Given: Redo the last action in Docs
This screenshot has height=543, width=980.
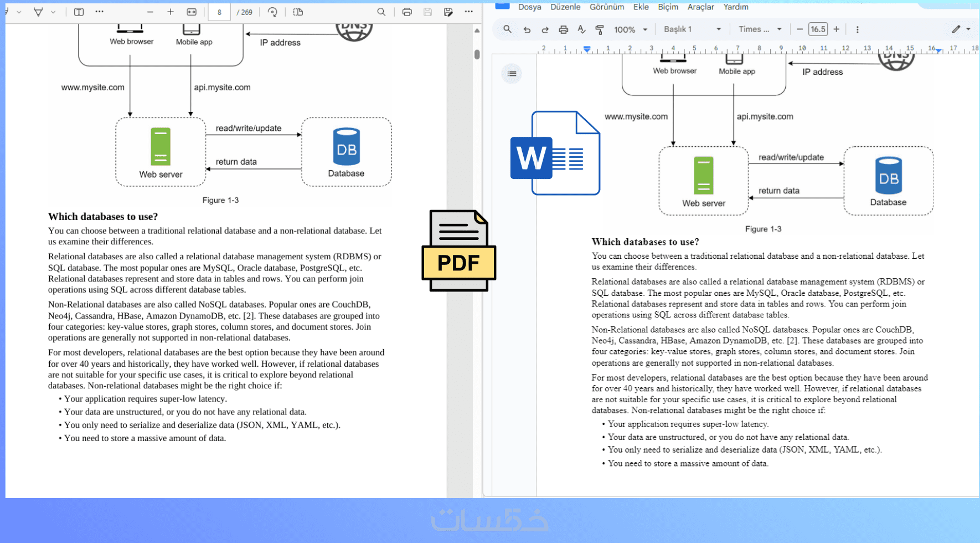Looking at the screenshot, I should click(x=545, y=29).
